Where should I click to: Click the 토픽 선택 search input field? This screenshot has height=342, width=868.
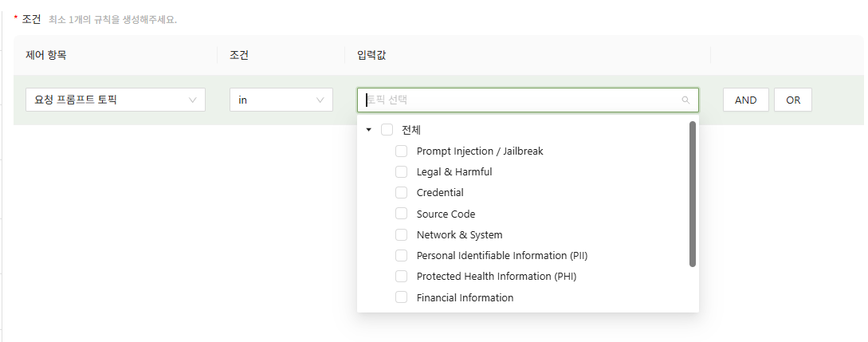[518, 100]
